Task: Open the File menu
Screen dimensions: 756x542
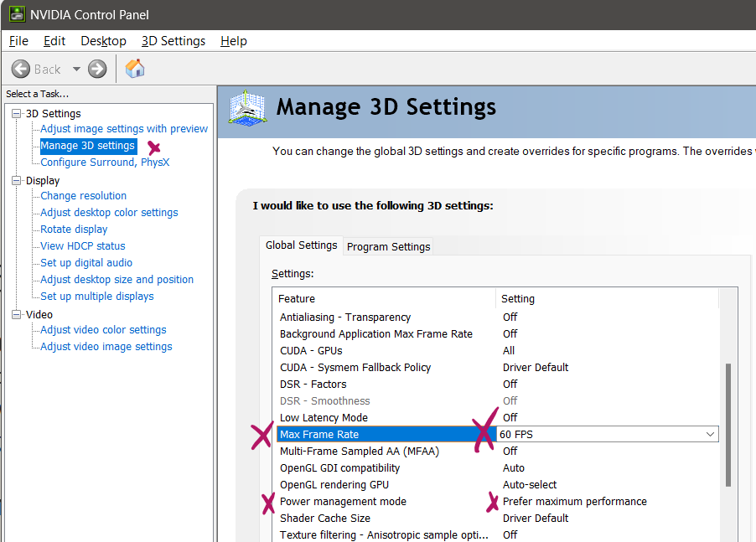Action: (18, 40)
